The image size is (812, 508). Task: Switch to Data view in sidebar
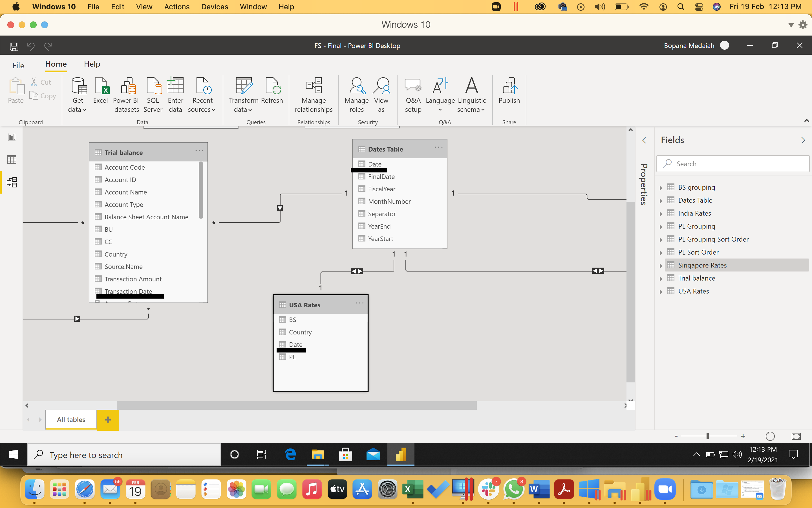(12, 159)
